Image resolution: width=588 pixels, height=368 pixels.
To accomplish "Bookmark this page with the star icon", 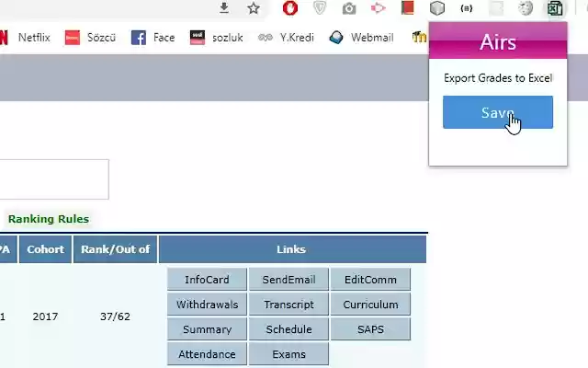I will click(x=254, y=8).
